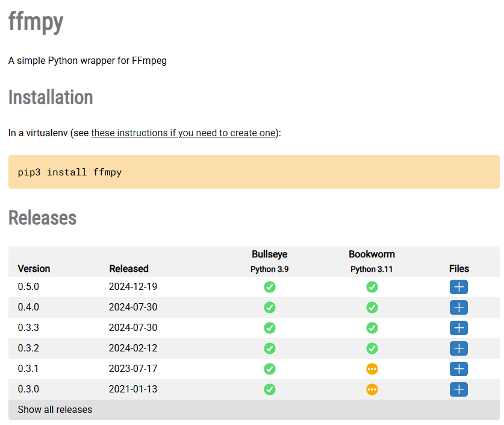Image resolution: width=504 pixels, height=425 pixels.
Task: Select version number 0.3.1
Action: [28, 369]
